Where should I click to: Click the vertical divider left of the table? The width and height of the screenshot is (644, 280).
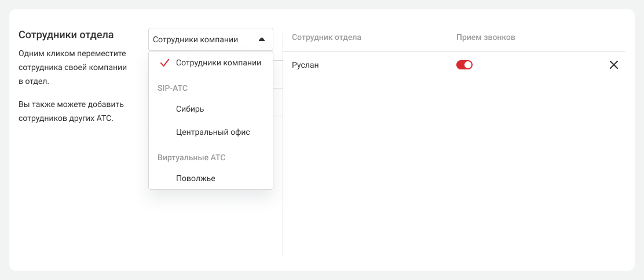pos(283,174)
